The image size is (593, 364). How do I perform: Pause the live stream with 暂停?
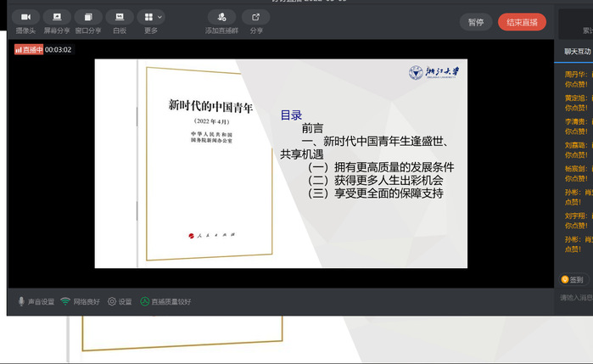click(476, 22)
